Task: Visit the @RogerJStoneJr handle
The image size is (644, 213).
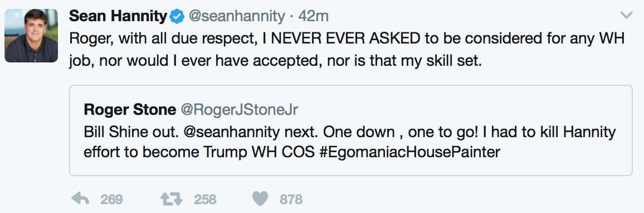Action: [239, 109]
